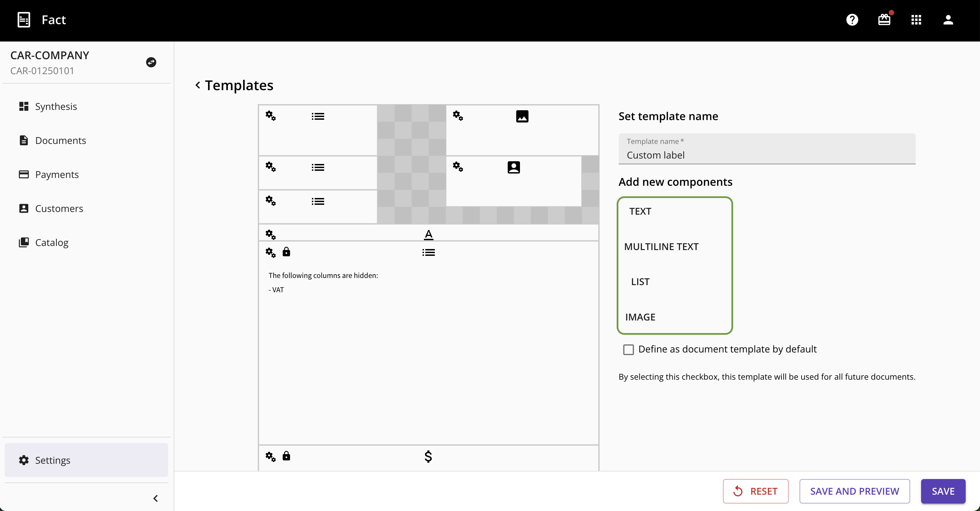Image resolution: width=980 pixels, height=511 pixels.
Task: Open settings gear of customer contact component
Action: 458,167
